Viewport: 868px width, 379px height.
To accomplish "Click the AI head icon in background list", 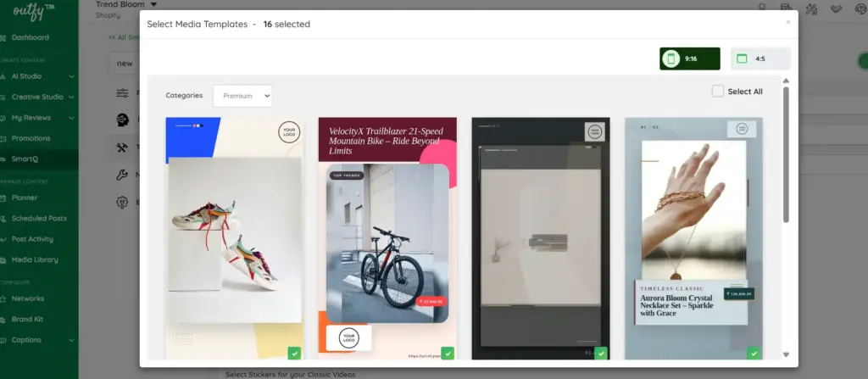I will coord(122,120).
